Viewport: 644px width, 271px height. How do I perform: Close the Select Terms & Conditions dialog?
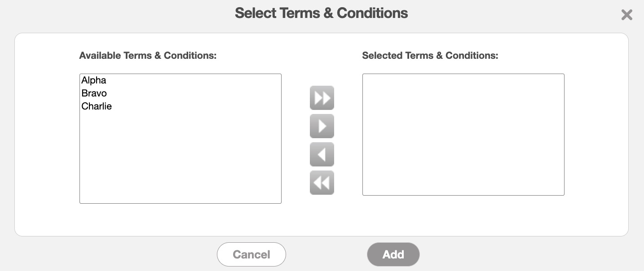pyautogui.click(x=626, y=15)
